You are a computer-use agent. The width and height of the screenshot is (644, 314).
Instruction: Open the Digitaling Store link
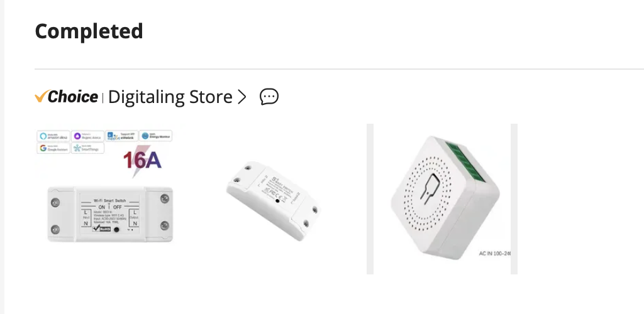click(x=170, y=97)
